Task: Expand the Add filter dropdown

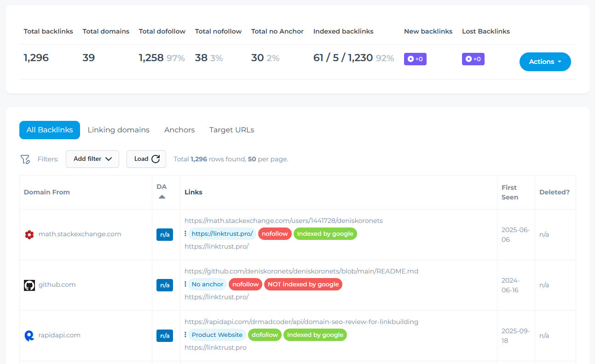Action: pyautogui.click(x=92, y=159)
